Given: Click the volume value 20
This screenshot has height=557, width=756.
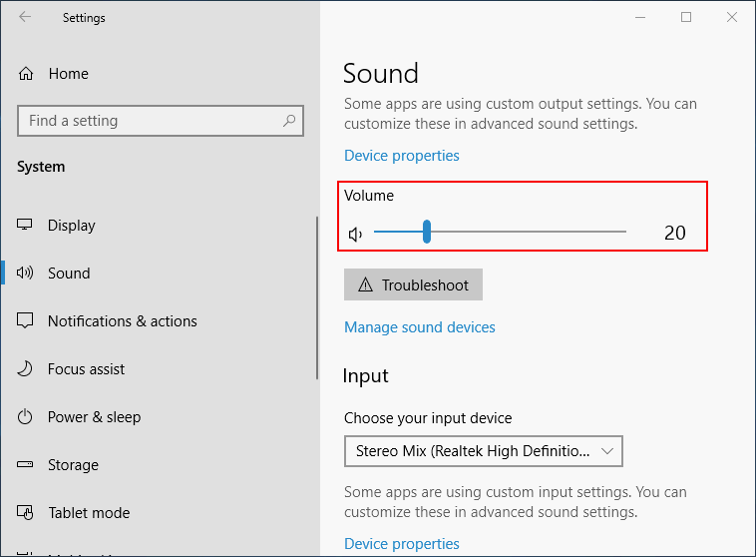Looking at the screenshot, I should (675, 234).
